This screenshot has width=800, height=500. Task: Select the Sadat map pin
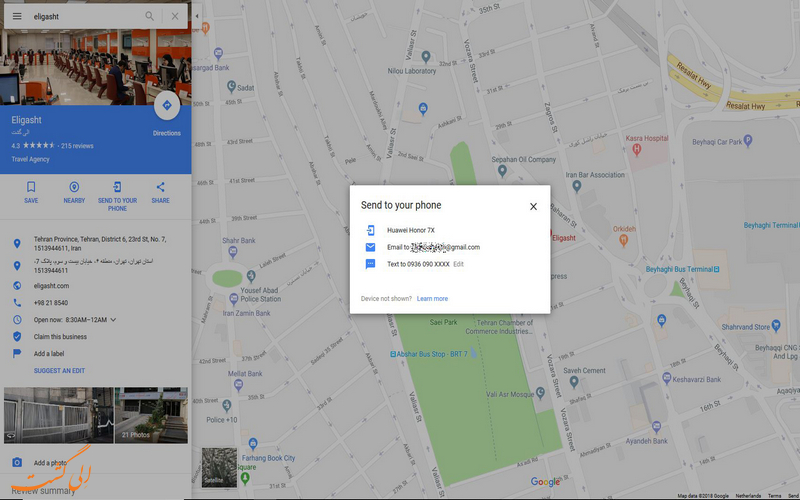[x=231, y=86]
